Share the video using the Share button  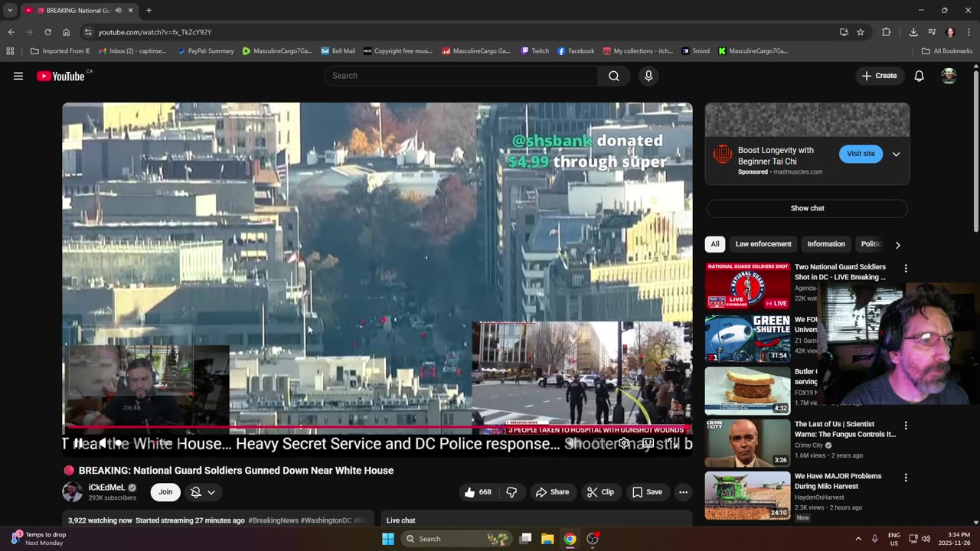click(553, 492)
